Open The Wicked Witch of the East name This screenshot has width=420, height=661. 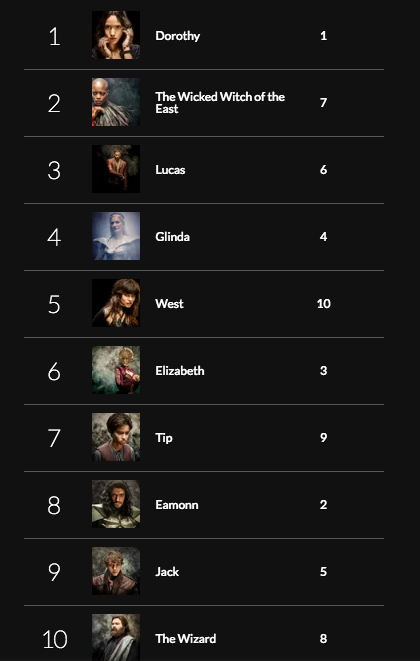point(220,102)
